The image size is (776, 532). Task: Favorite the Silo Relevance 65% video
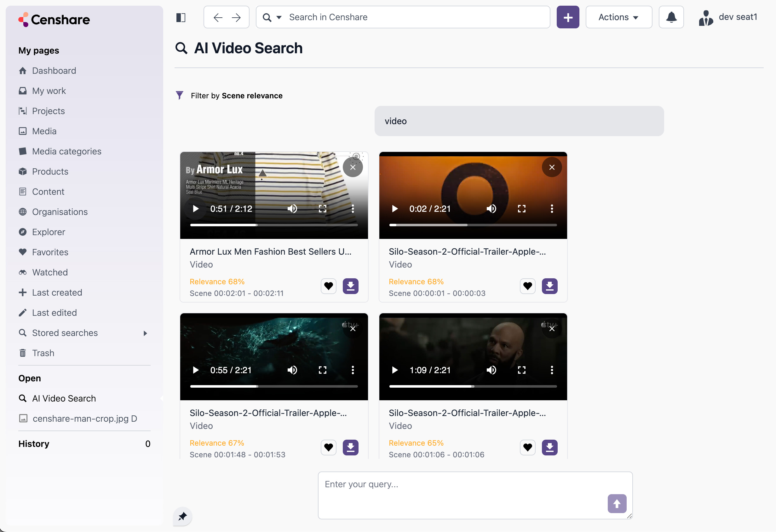tap(528, 448)
